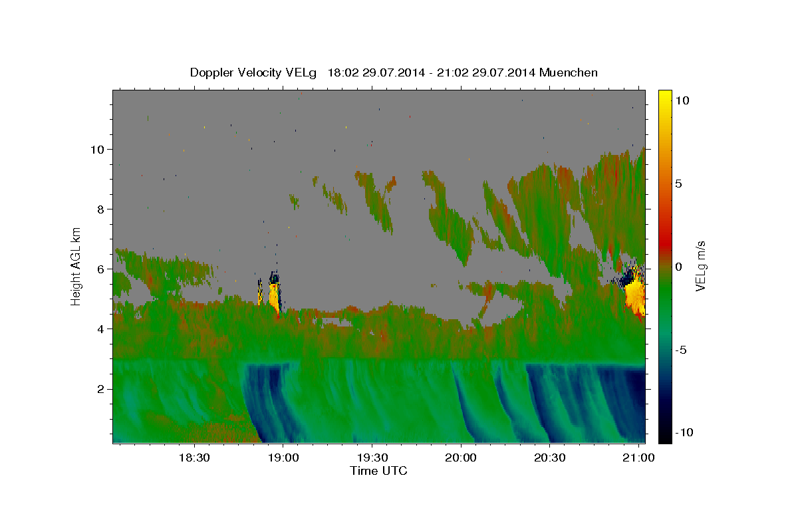Click the 19:30 time tick label
Image resolution: width=798 pixels, height=532 pixels.
pos(372,458)
